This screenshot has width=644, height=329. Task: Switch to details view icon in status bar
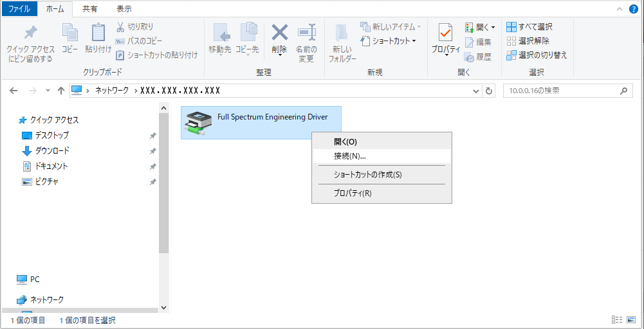coord(617,320)
